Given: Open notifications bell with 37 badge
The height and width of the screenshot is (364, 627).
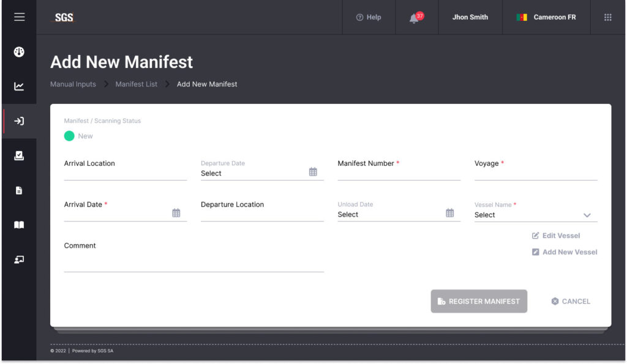Looking at the screenshot, I should 416,18.
